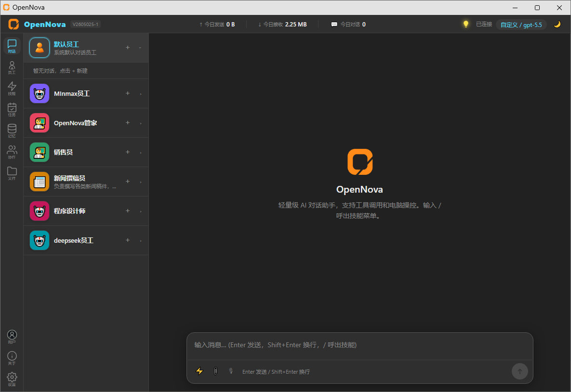Add new chat for 程序设计师
Viewport: 571px width, 392px height.
coord(128,211)
